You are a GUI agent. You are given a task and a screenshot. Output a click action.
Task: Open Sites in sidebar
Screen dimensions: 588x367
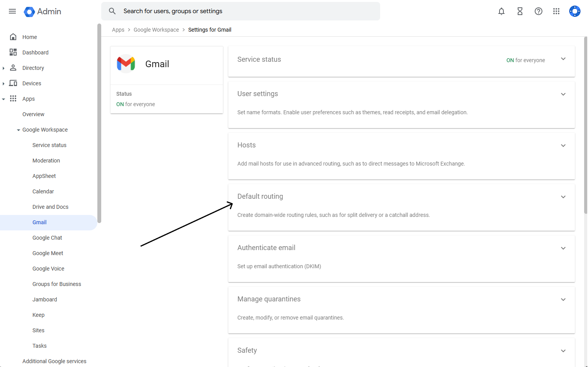pos(38,330)
